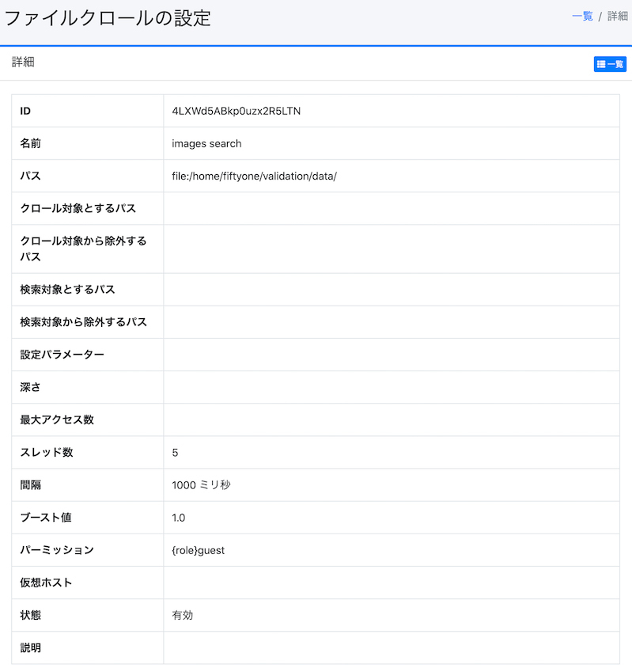The height and width of the screenshot is (672, 632).
Task: Click the name value images search
Action: pos(206,143)
